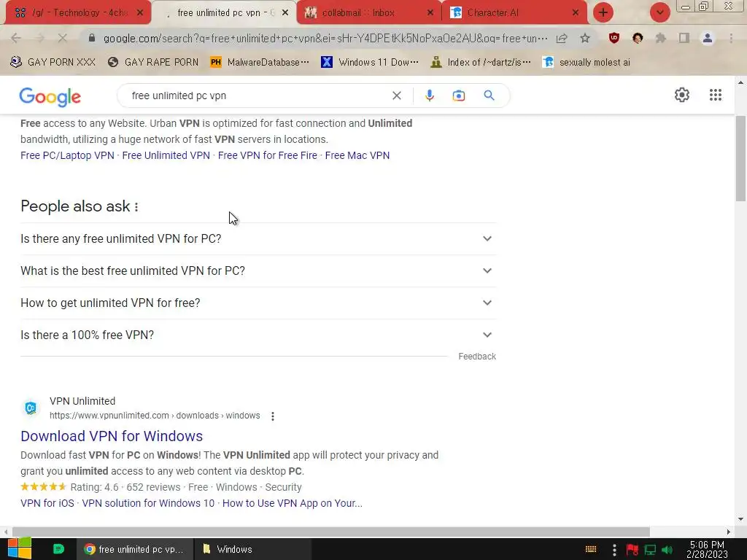Open network status tray icon
The height and width of the screenshot is (560, 747).
(650, 550)
